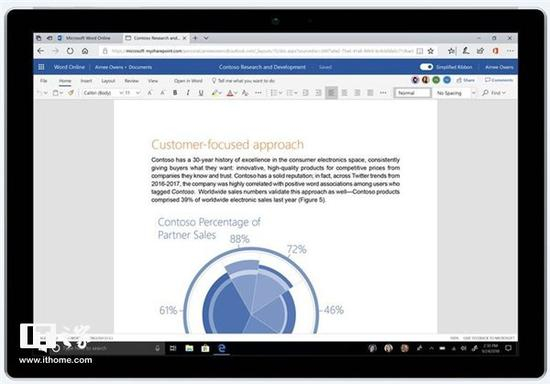Open more paragraph options ellipsis
Viewport: 550px width, 384px height.
[x=383, y=93]
